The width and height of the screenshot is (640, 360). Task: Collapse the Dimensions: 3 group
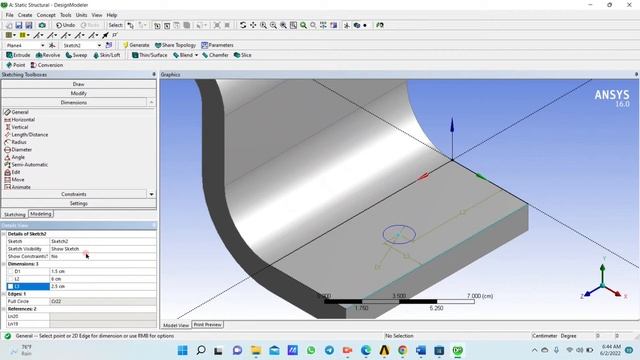pos(4,264)
